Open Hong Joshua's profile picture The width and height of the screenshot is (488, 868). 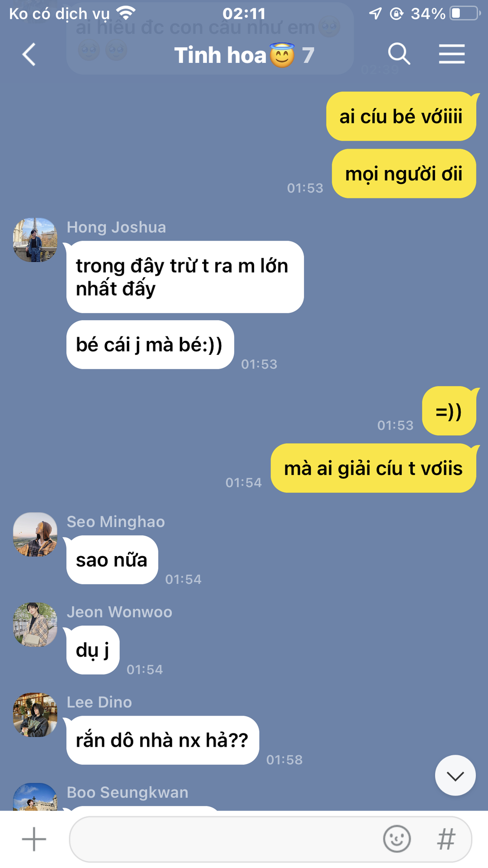pos(35,240)
